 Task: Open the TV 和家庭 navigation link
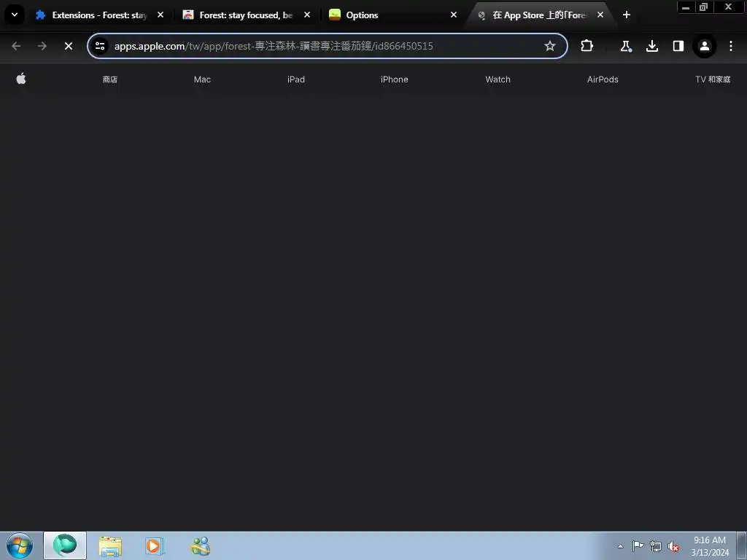coord(713,79)
